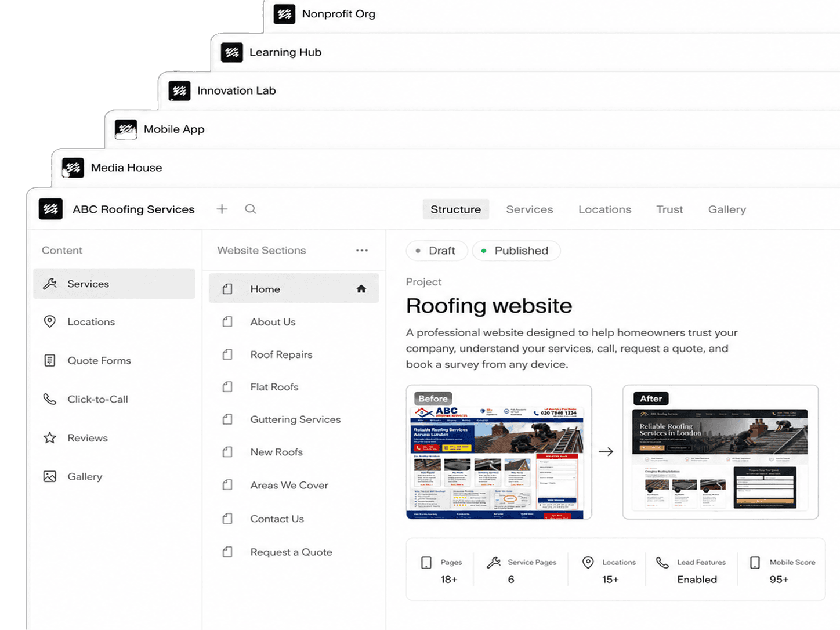Screen dimensions: 840x630
Task: Click the Locations pin icon in sidebar
Action: tap(50, 321)
